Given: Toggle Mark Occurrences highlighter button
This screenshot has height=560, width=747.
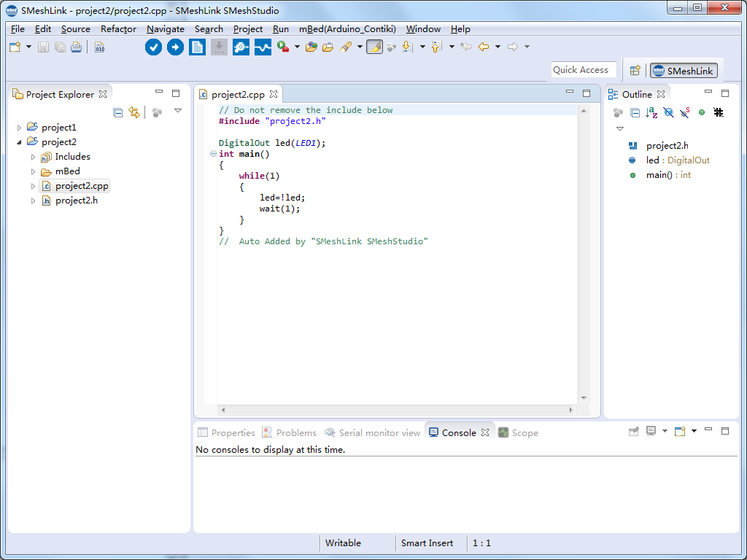Looking at the screenshot, I should point(374,47).
